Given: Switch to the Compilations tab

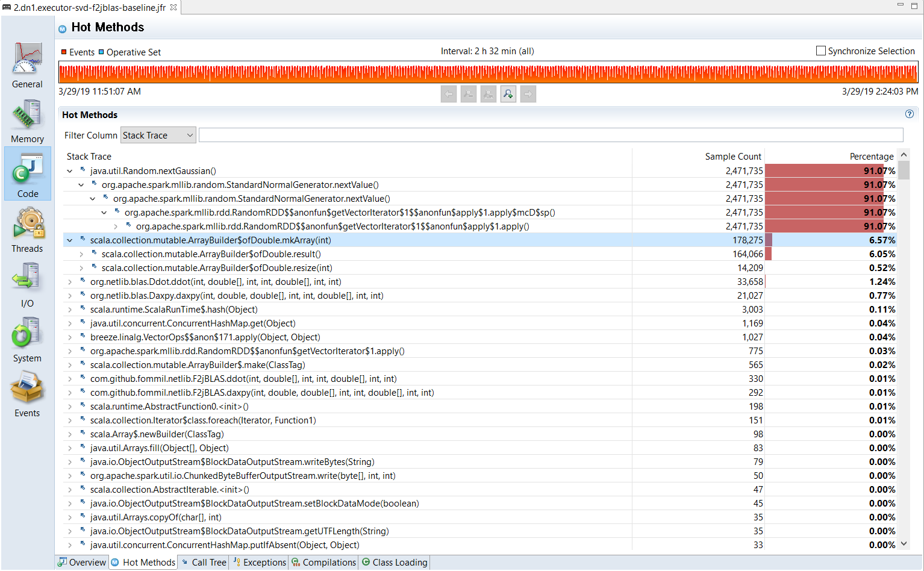Looking at the screenshot, I should coord(324,562).
